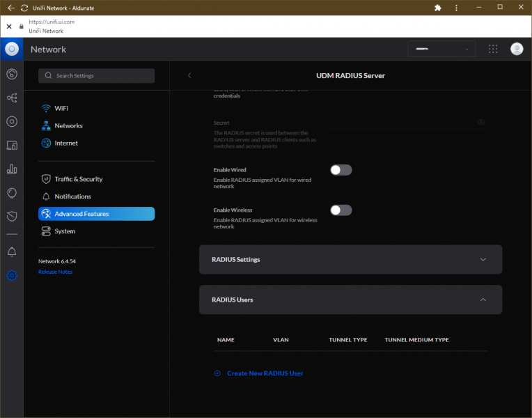Screen dimensions: 532x418
Task: Open the Release Notes link
Action: tap(55, 272)
